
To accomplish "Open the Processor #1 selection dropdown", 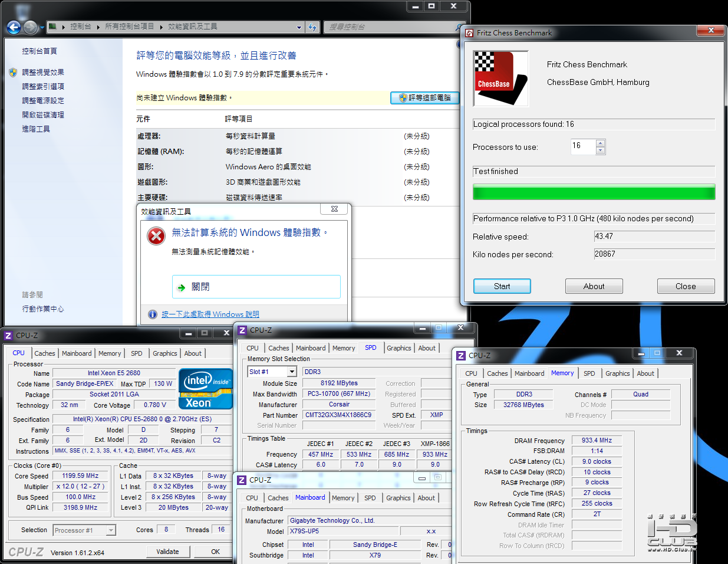I will 111,530.
